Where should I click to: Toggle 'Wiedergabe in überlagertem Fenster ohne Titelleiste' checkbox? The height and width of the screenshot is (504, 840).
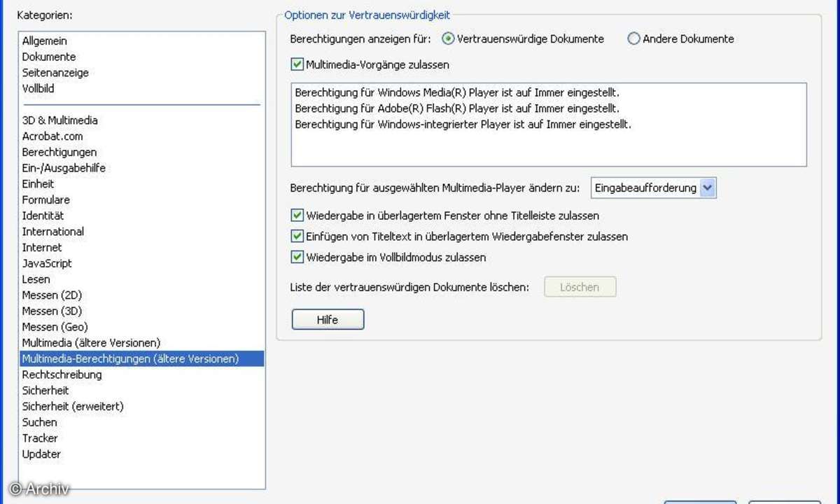[x=297, y=216]
